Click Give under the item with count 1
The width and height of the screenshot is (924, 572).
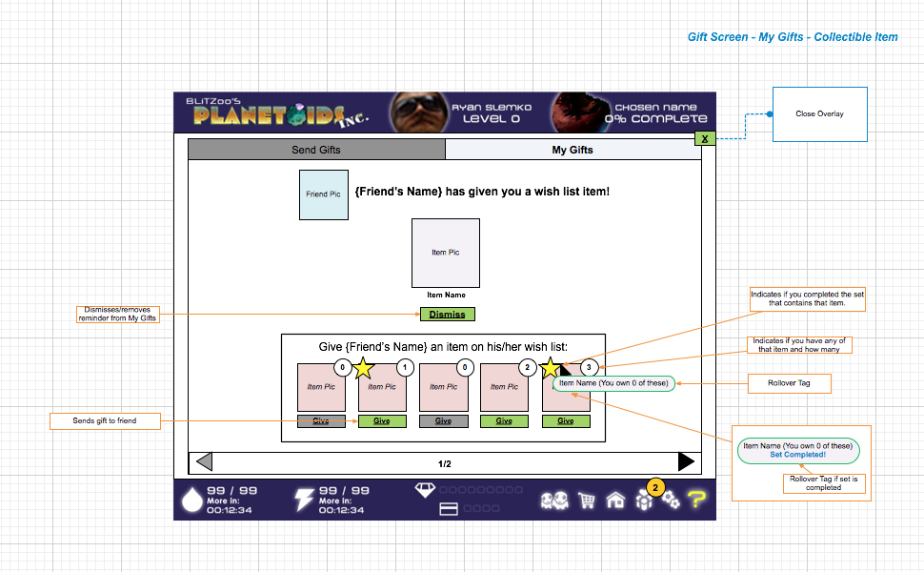click(382, 421)
